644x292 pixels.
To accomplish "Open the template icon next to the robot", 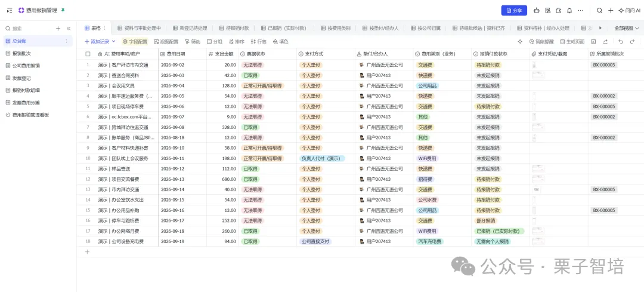I will click(547, 11).
